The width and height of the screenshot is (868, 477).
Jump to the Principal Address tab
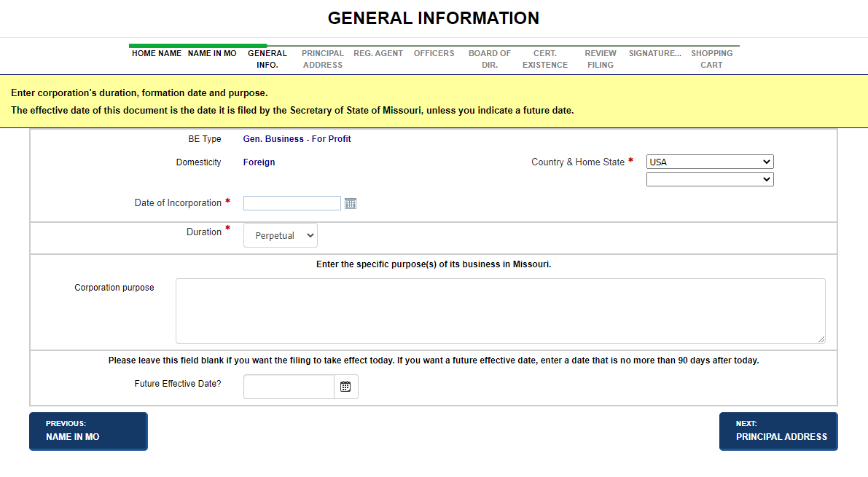pos(323,59)
